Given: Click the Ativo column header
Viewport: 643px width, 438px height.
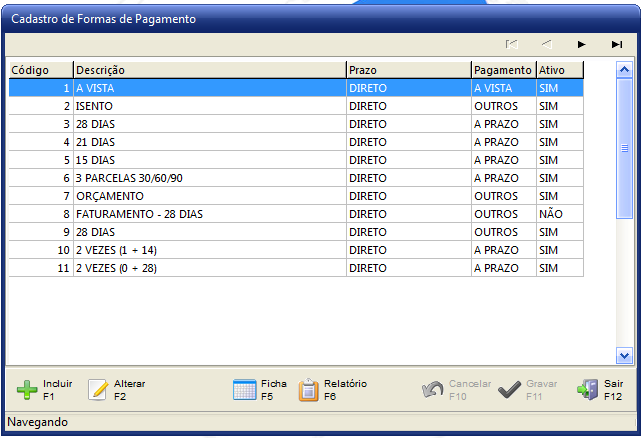Looking at the screenshot, I should tap(560, 70).
